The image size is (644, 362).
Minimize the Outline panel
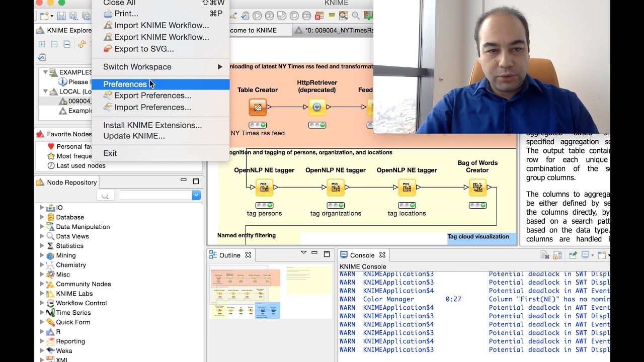point(314,253)
